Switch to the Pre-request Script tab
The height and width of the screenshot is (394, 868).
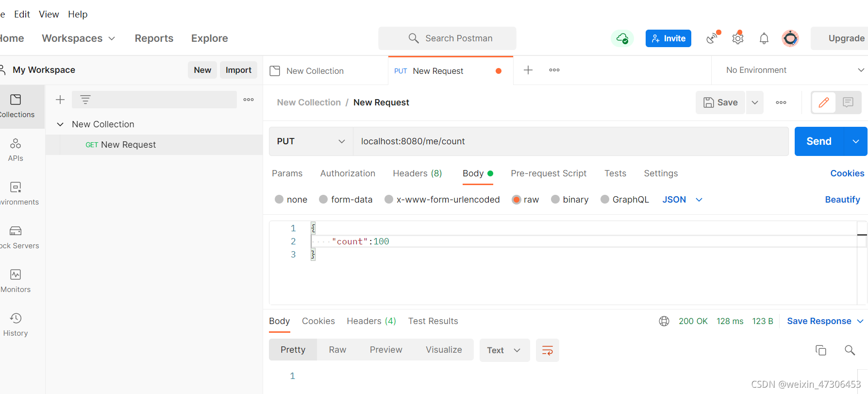(549, 173)
